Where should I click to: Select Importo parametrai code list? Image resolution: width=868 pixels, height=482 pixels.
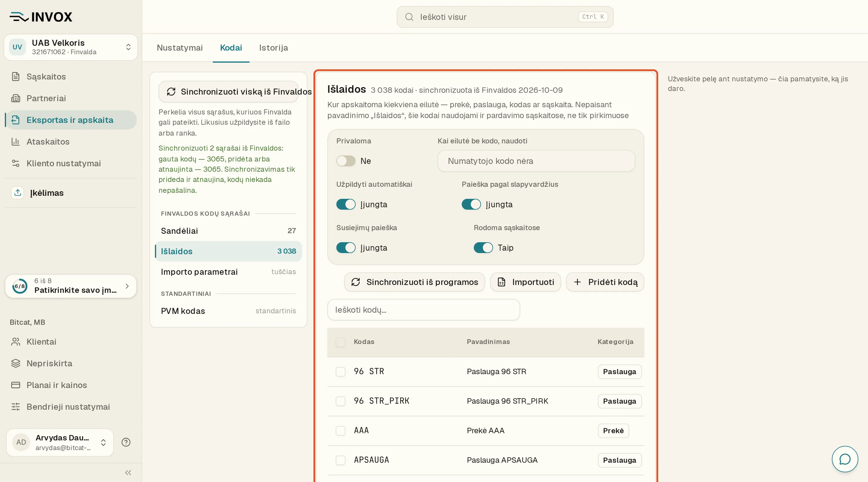pyautogui.click(x=228, y=272)
